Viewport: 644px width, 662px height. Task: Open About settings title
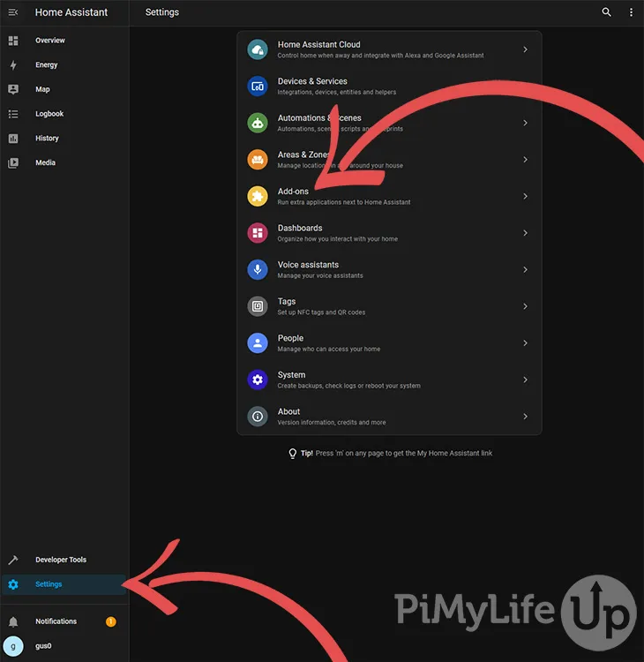click(288, 412)
